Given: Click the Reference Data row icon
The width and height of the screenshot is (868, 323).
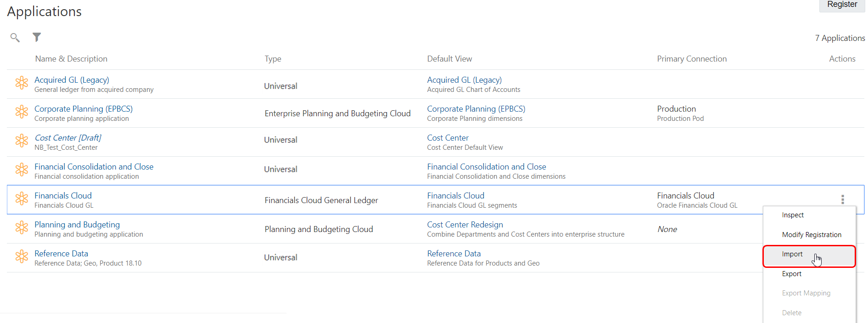Looking at the screenshot, I should (x=22, y=256).
